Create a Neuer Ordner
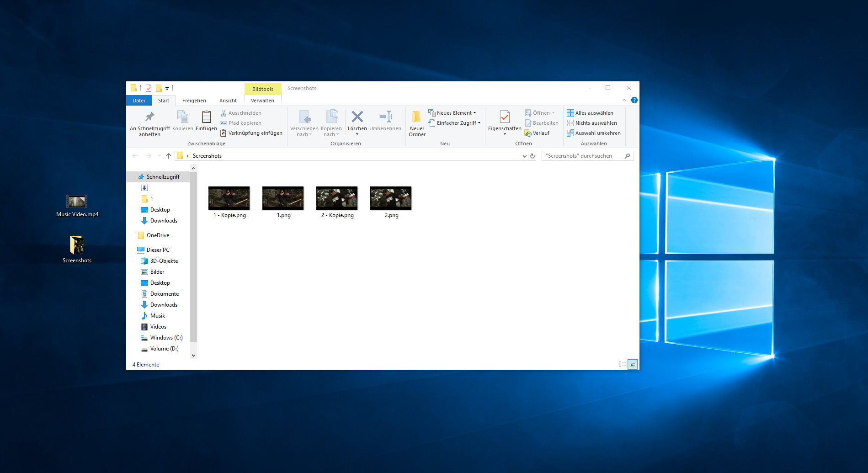This screenshot has height=473, width=868. [x=417, y=123]
